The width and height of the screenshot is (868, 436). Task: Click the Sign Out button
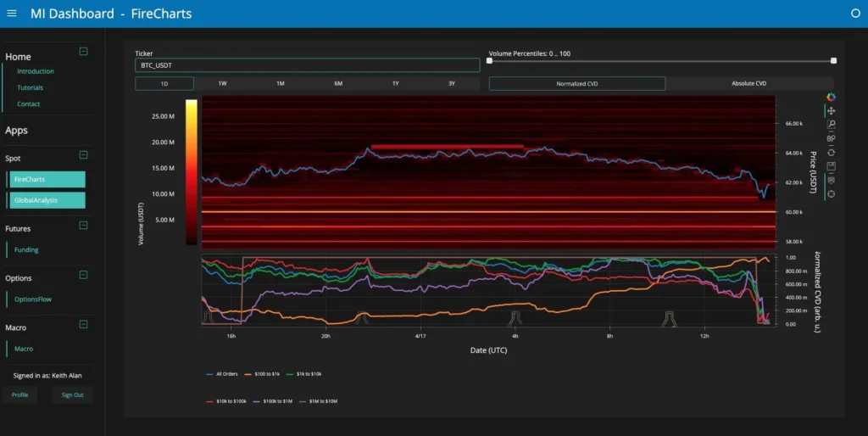(72, 395)
